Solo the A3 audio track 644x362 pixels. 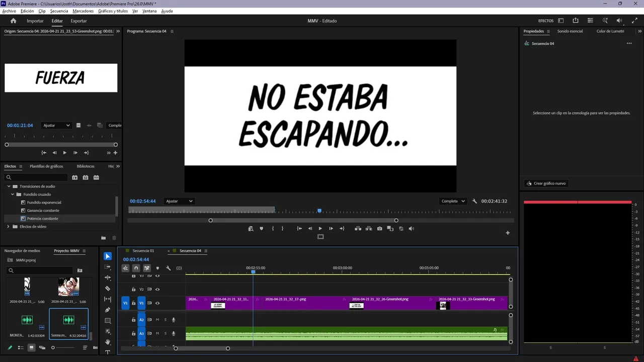pos(165,333)
